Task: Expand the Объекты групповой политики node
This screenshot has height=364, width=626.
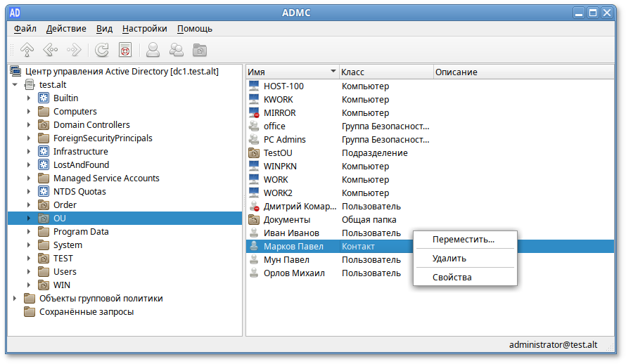Action: point(15,299)
